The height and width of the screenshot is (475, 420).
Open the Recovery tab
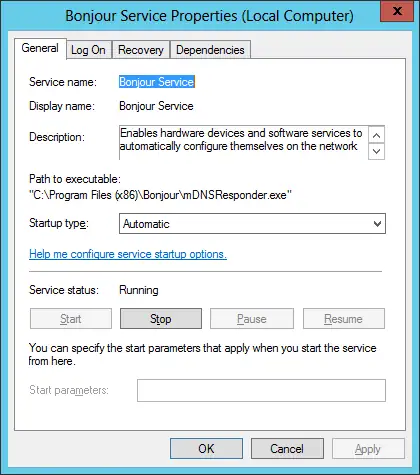(x=141, y=50)
